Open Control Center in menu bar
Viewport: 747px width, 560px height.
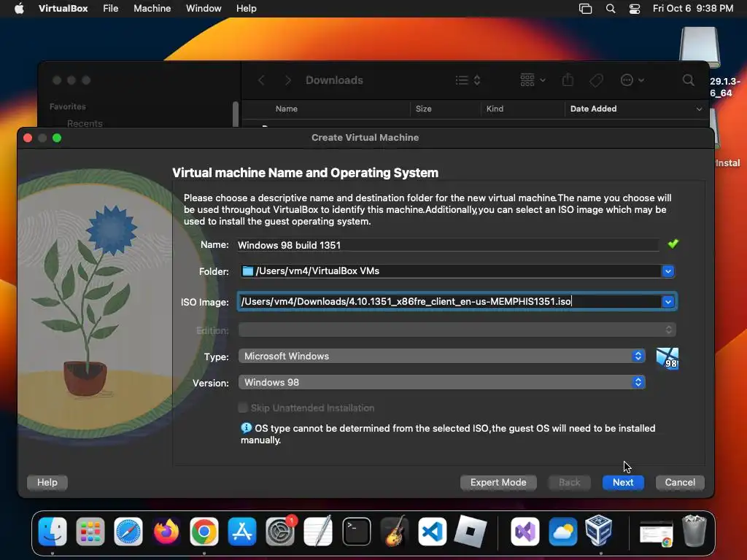coord(635,9)
